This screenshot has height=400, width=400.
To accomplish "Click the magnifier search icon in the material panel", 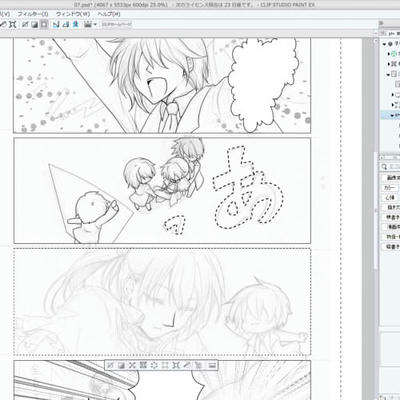I will click(384, 167).
